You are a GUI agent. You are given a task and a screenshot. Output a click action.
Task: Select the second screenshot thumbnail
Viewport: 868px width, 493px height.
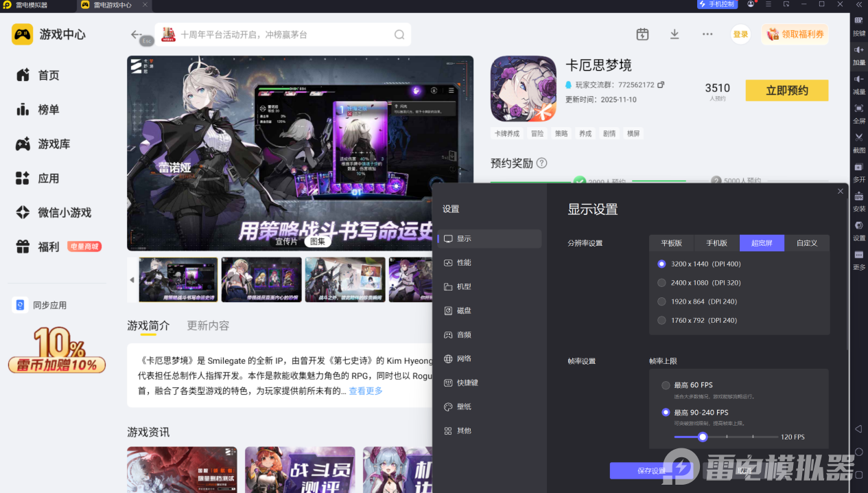tap(261, 279)
